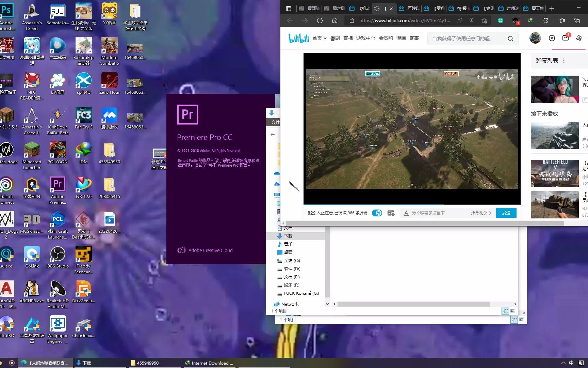This screenshot has height=368, width=588.
Task: Switch Explorer to details view
Action: click(x=506, y=311)
